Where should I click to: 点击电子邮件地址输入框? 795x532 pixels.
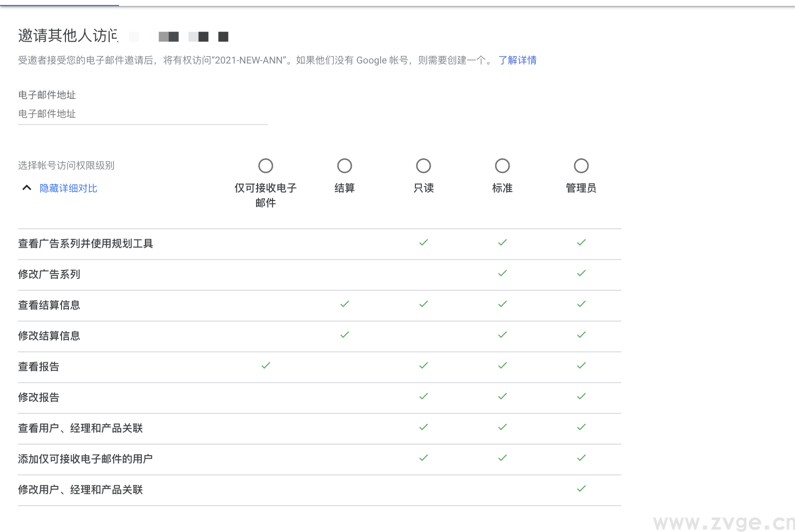(142, 114)
